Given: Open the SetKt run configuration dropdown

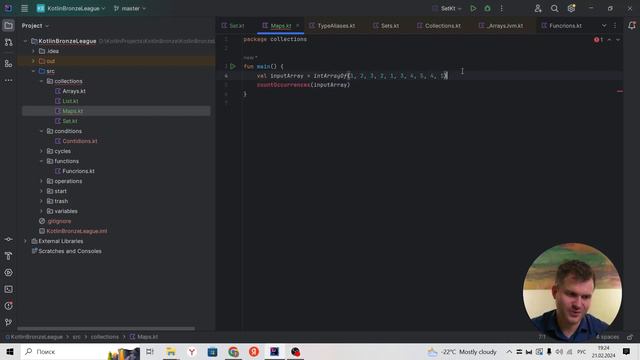Looking at the screenshot, I should click(x=447, y=8).
